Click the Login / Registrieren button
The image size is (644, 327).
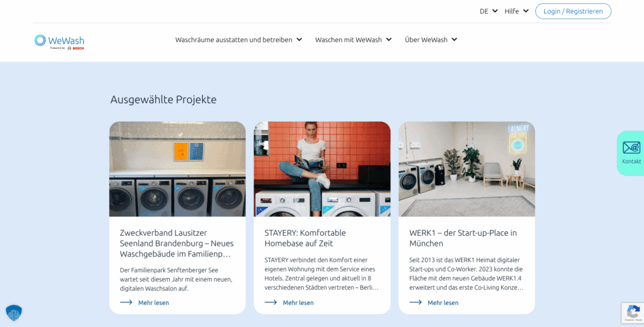[x=573, y=11]
